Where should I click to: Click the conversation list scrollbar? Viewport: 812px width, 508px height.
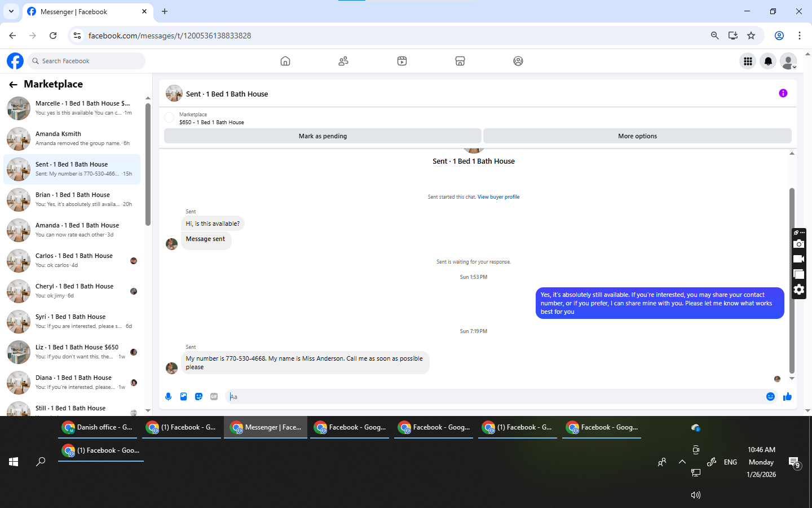(x=148, y=164)
